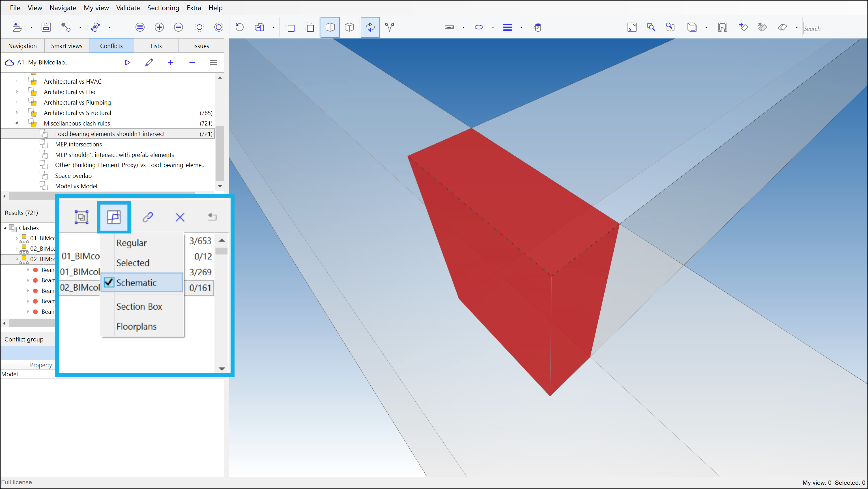This screenshot has width=868, height=489.
Task: Select the MEP intersections clash rule
Action: click(78, 144)
